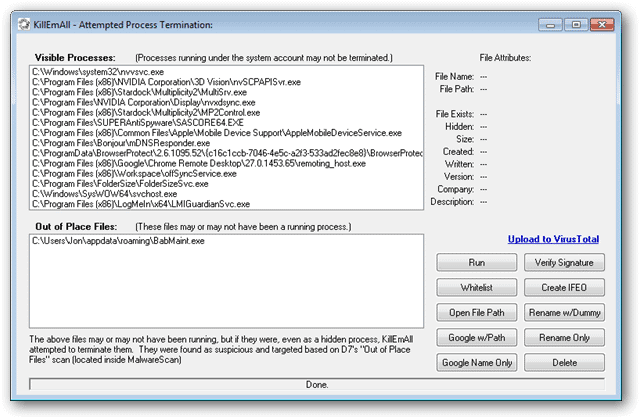Select SysWOW64 svchost.exe entry
Screen dimensions: 640x419
point(227,194)
